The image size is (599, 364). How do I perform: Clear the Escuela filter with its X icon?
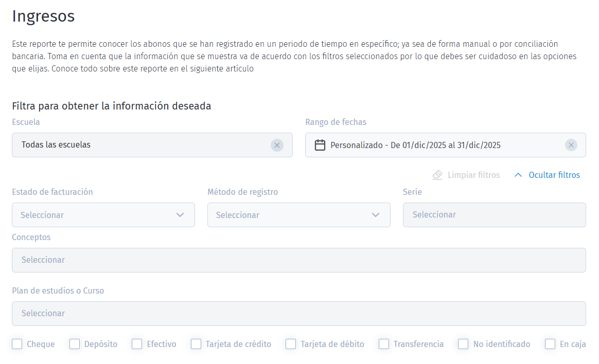click(277, 145)
